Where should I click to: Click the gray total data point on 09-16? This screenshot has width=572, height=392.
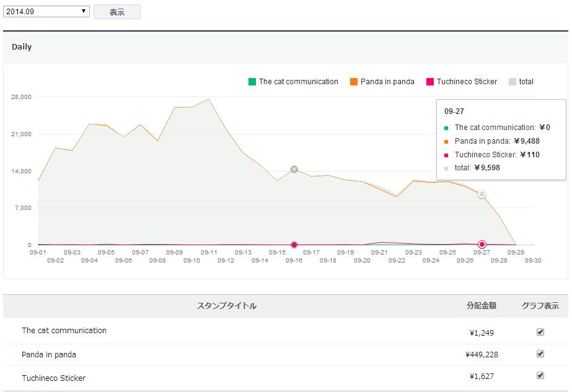pos(294,169)
